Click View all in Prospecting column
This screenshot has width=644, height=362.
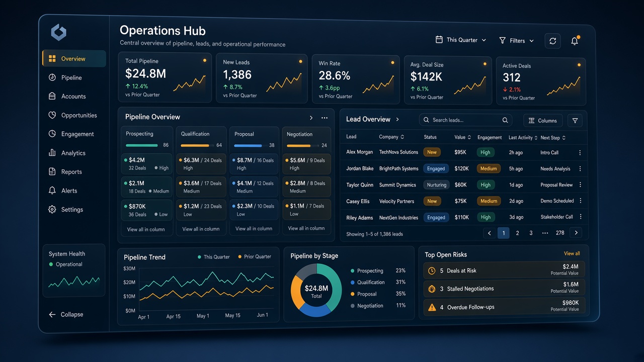pyautogui.click(x=146, y=229)
